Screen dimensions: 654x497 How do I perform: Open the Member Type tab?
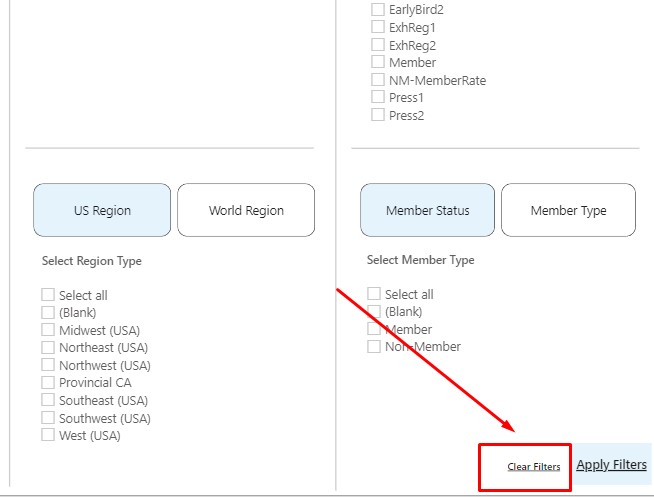pyautogui.click(x=568, y=210)
